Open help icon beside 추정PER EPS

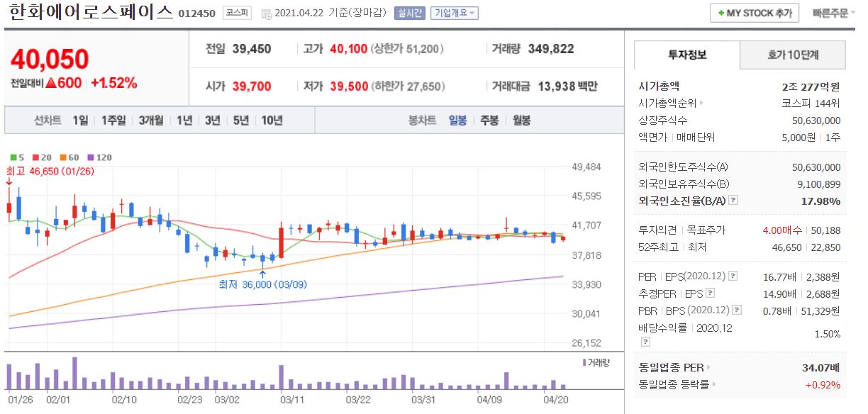pos(710,293)
